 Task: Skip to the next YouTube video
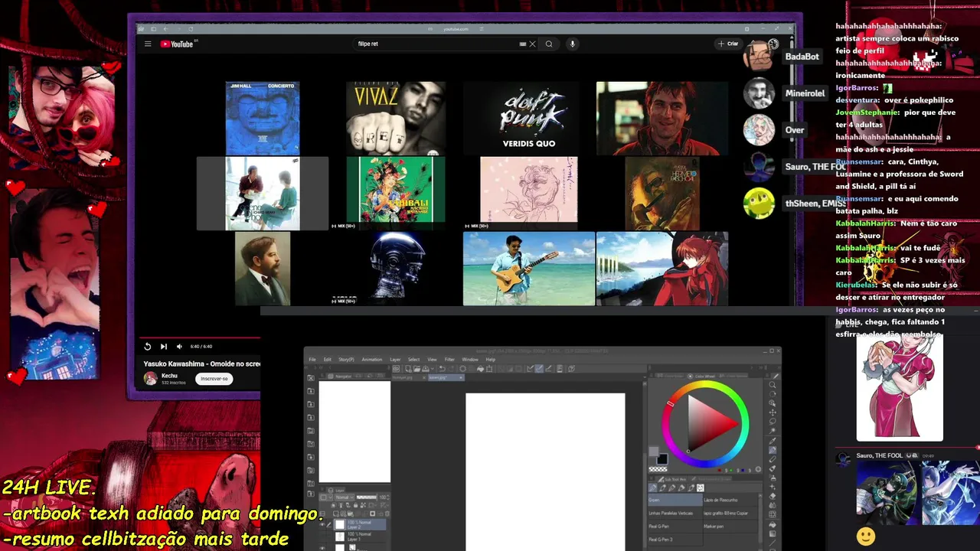click(x=163, y=347)
